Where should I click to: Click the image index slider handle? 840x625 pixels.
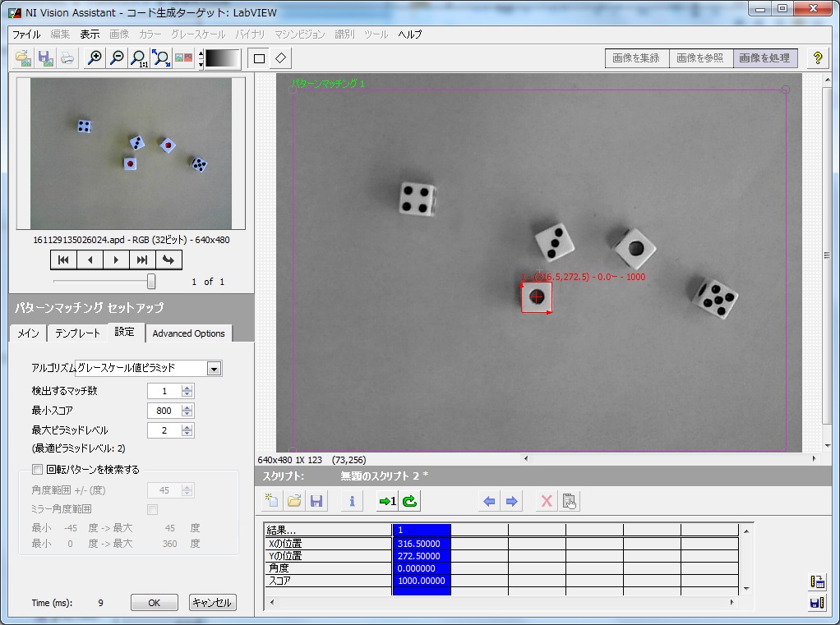151,281
